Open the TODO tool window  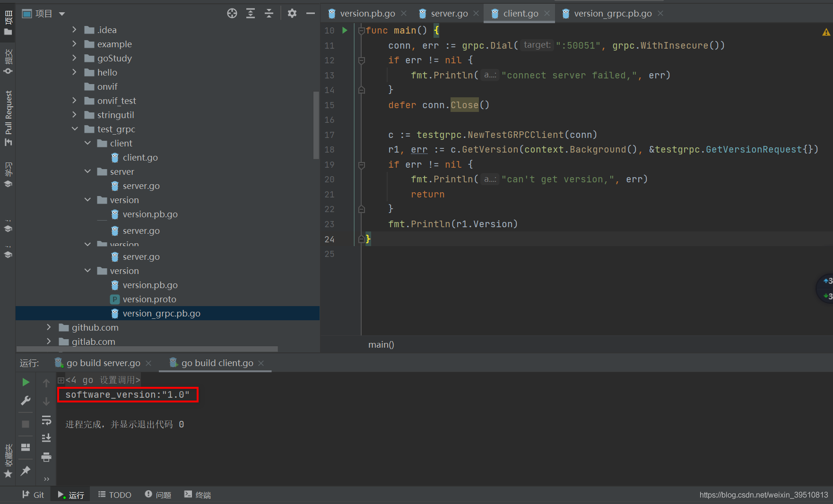115,495
